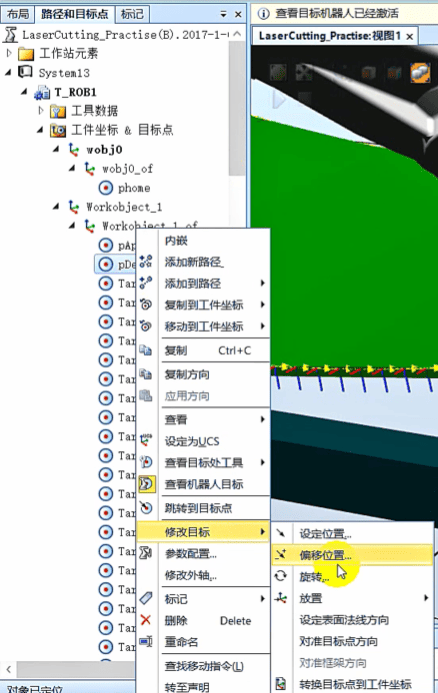Click 查找移动指令(L) entry
Image resolution: width=438 pixels, height=693 pixels.
tap(203, 666)
